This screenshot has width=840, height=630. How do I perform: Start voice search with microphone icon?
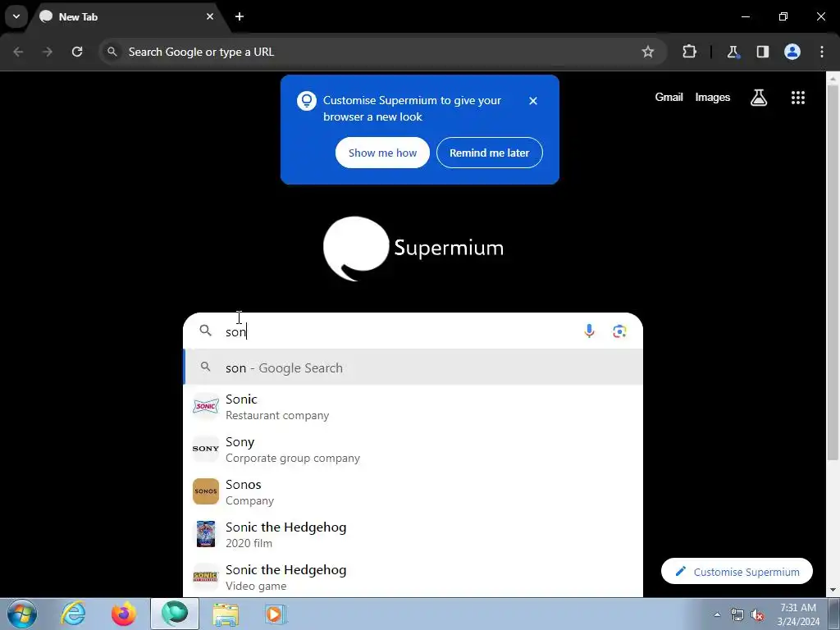tap(589, 331)
